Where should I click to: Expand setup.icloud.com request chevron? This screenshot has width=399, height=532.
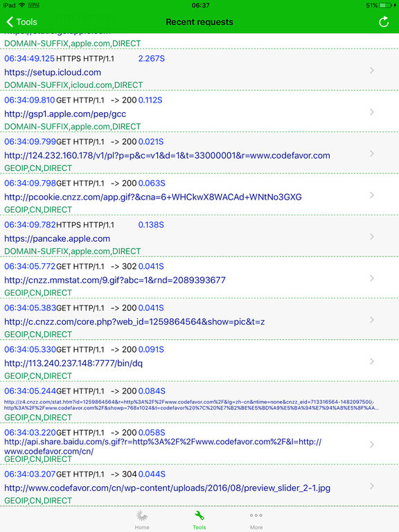pos(372,71)
